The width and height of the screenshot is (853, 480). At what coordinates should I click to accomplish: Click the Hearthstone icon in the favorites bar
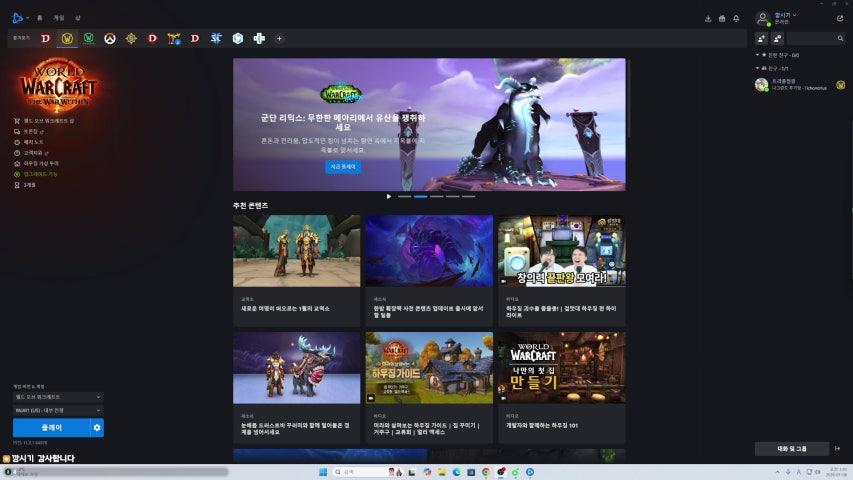pos(131,38)
